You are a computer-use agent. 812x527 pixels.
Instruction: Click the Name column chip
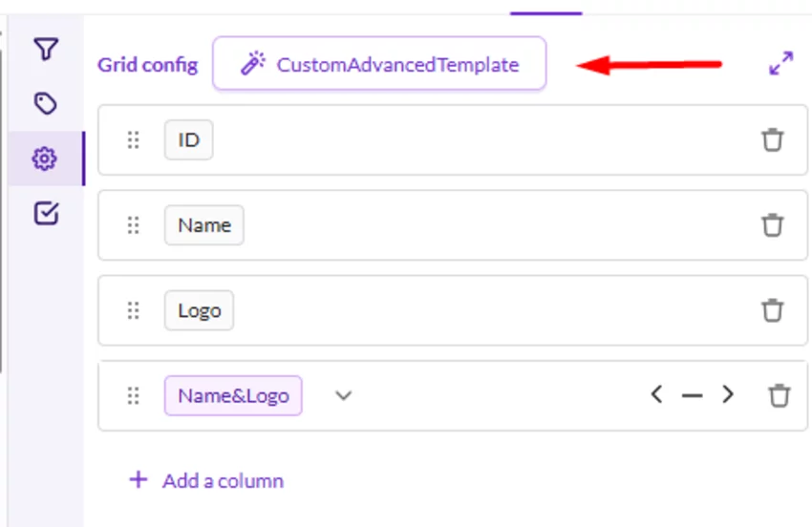coord(204,225)
